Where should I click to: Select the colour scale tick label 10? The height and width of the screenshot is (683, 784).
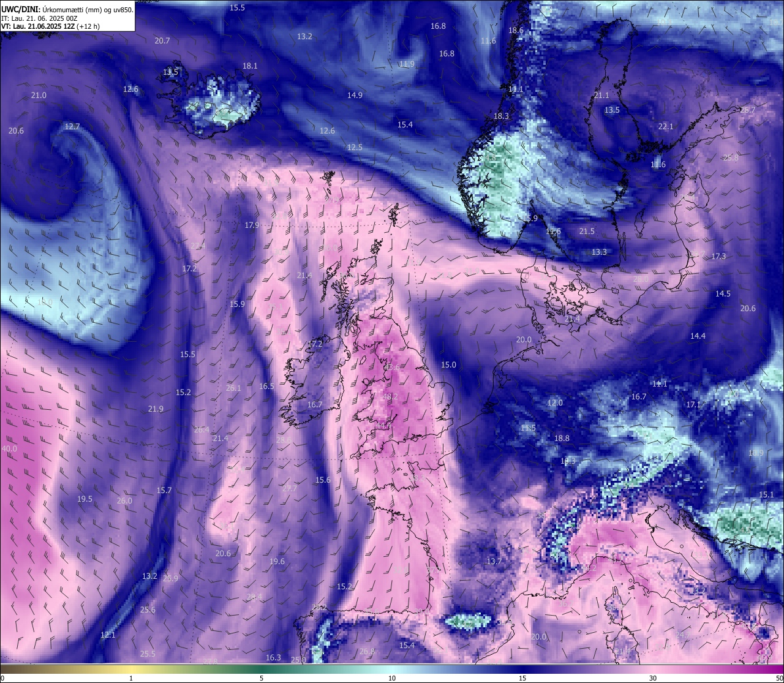(392, 678)
